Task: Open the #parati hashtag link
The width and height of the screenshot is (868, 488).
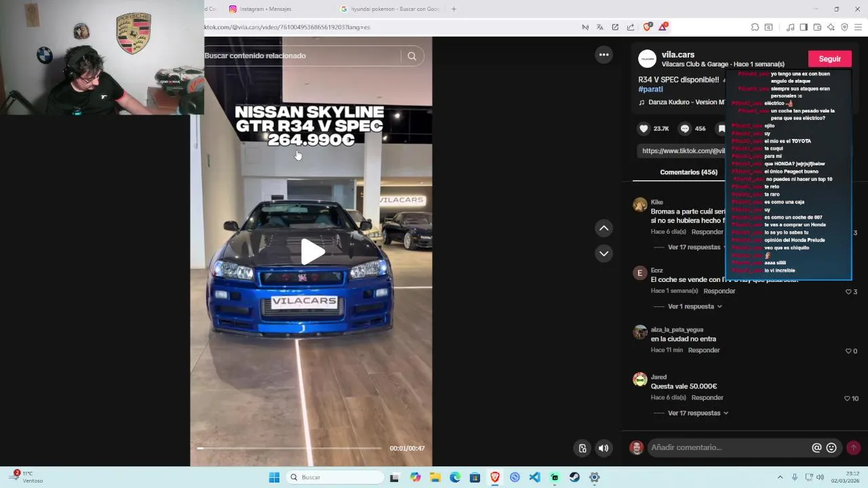Action: (x=650, y=89)
